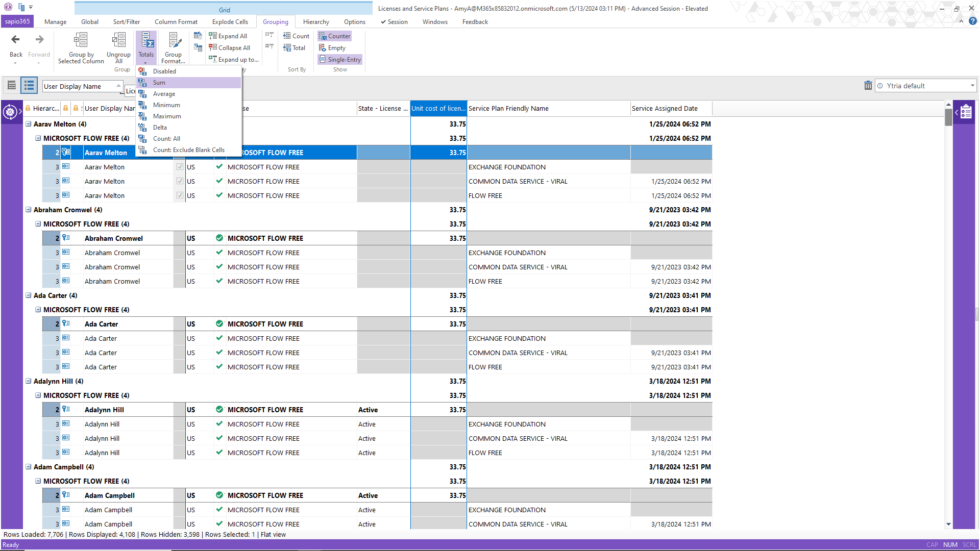Viewport: 980px width, 551px height.
Task: Switch to the flat list view icon
Action: [12, 85]
